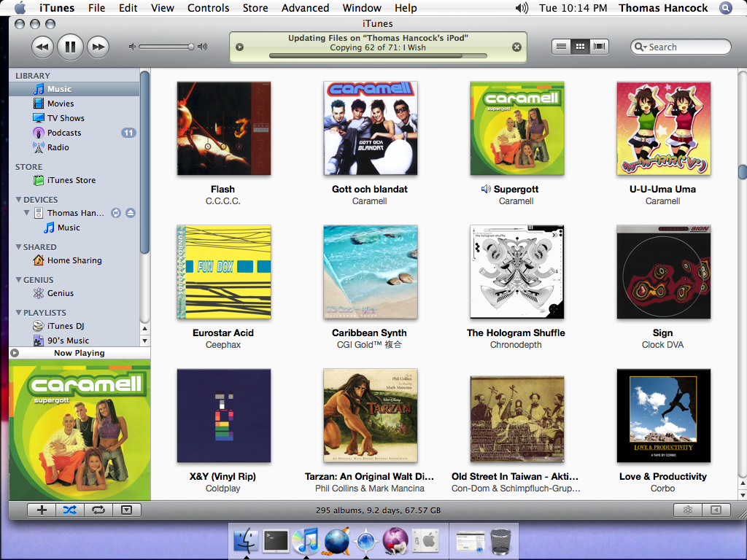
Task: Open Movies in the Library sidebar
Action: pyautogui.click(x=74, y=104)
